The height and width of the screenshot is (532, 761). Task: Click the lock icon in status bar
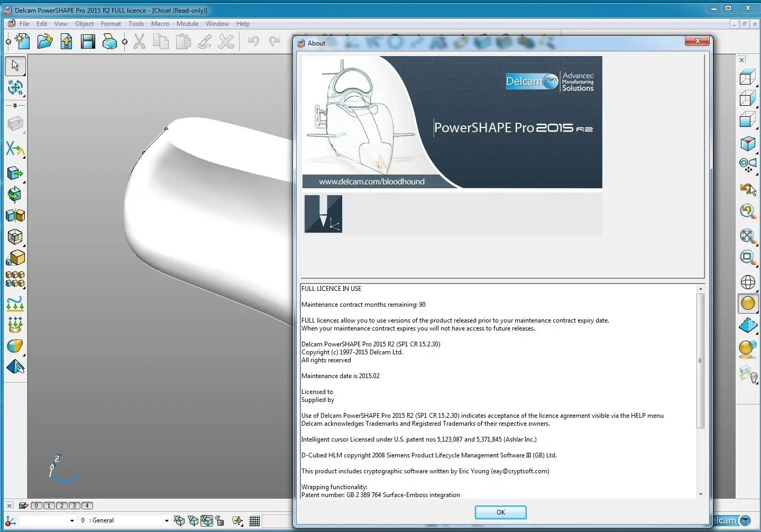click(x=220, y=521)
